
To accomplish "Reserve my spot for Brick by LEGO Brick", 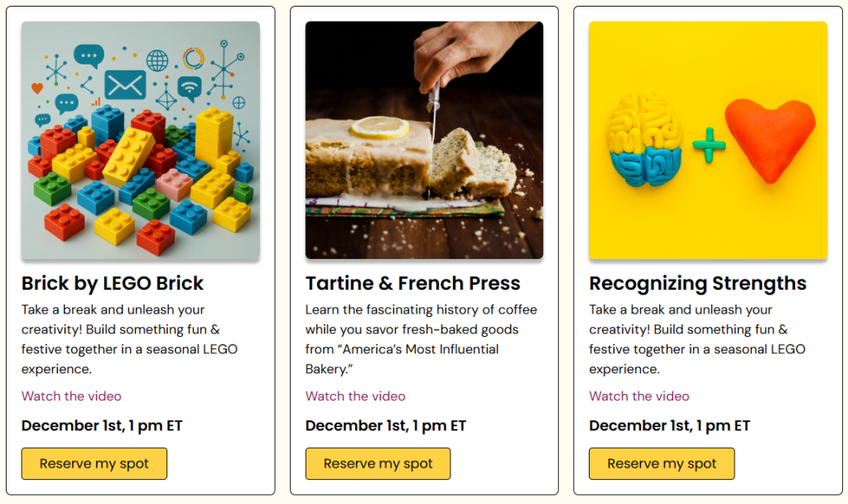I will [x=94, y=463].
